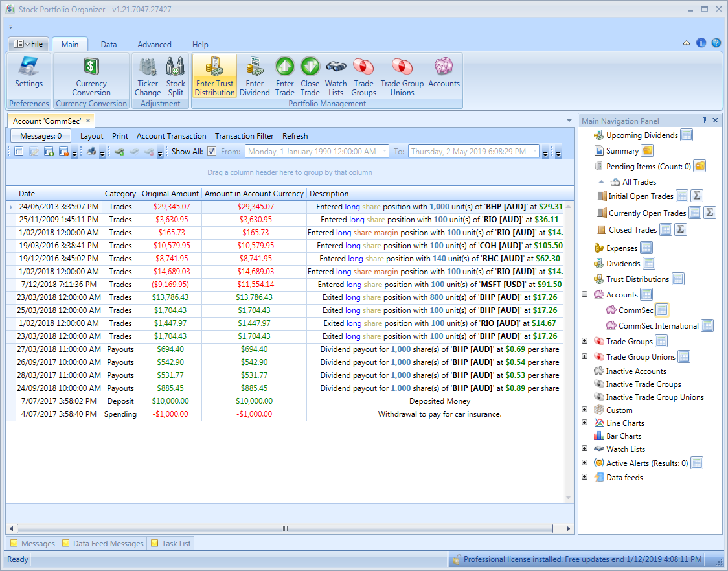
Task: Click the vertical scrollbar down arrow
Action: [x=568, y=498]
